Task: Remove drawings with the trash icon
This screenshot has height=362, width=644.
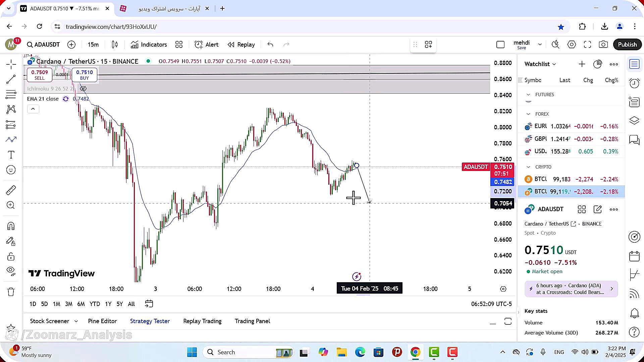Action: coord(11,292)
